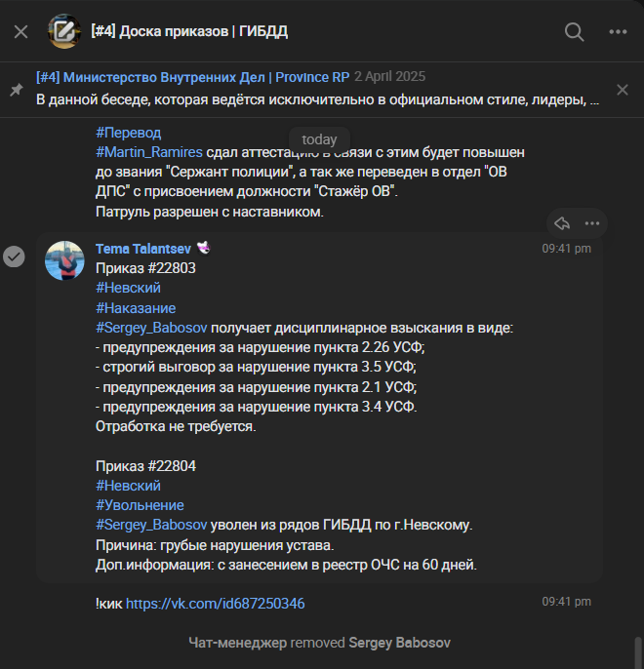The image size is (644, 669).
Task: Reply using the arrow icon on message
Action: [561, 223]
